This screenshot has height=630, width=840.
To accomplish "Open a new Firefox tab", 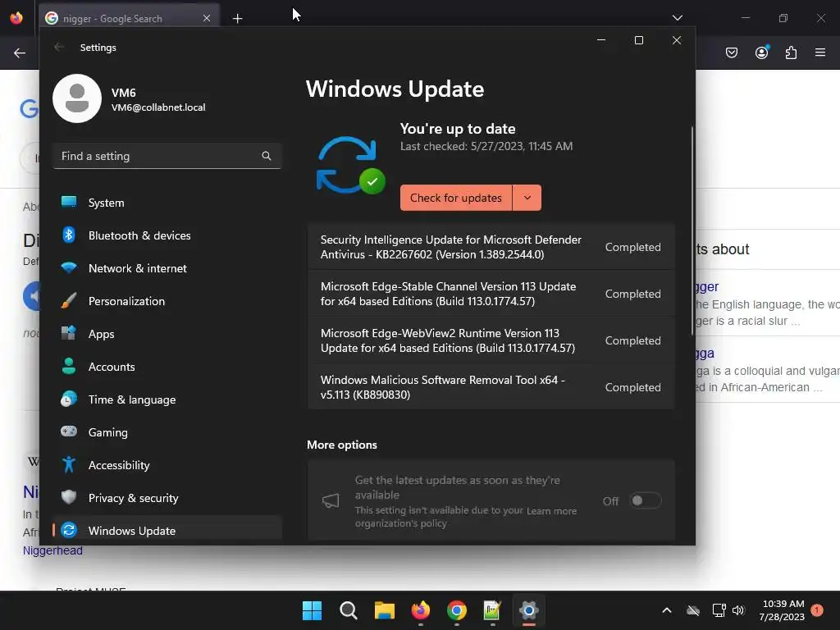I will coord(238,19).
